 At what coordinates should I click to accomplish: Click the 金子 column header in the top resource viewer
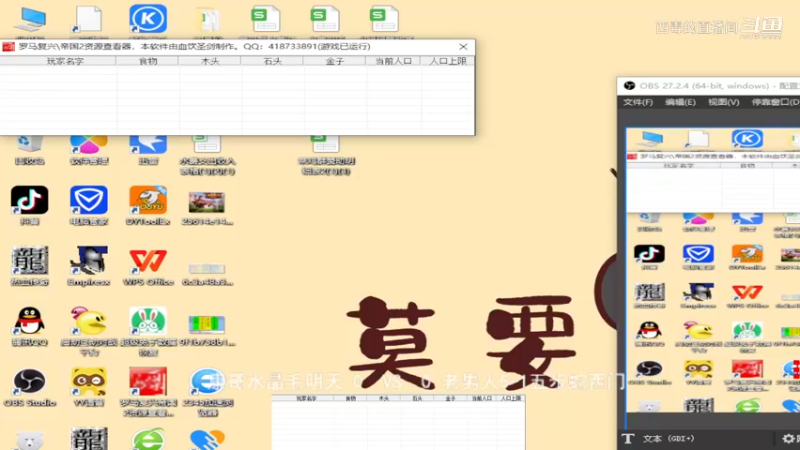334,61
